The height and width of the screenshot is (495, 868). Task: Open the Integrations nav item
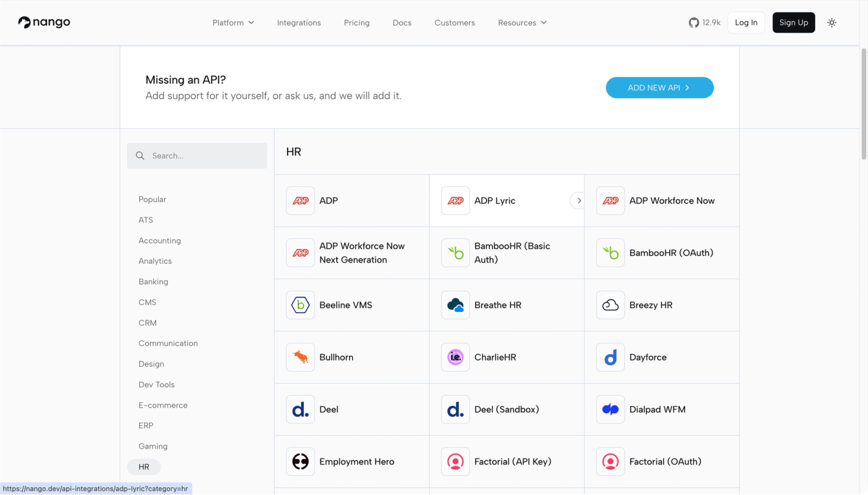click(x=299, y=22)
